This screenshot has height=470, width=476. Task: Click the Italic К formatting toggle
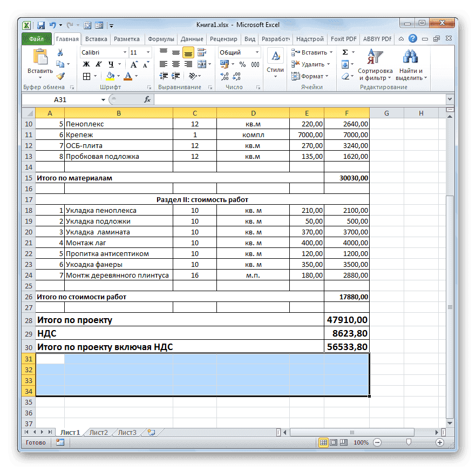[x=98, y=64]
